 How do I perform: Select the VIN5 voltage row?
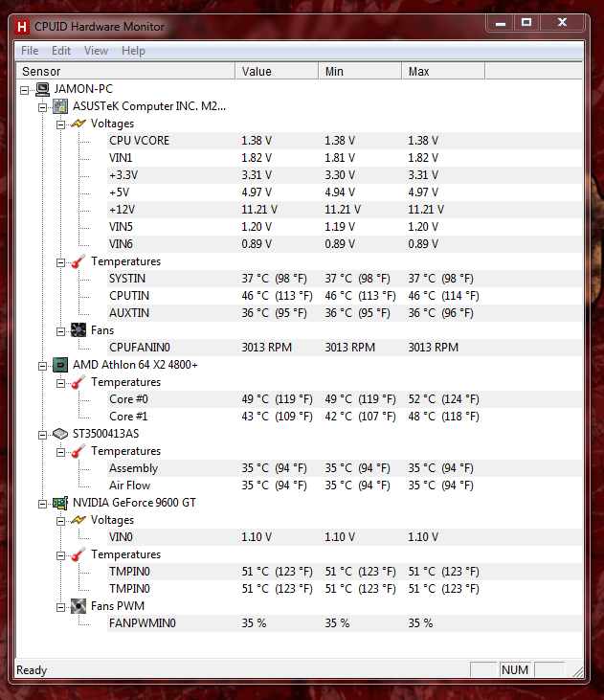[x=345, y=227]
